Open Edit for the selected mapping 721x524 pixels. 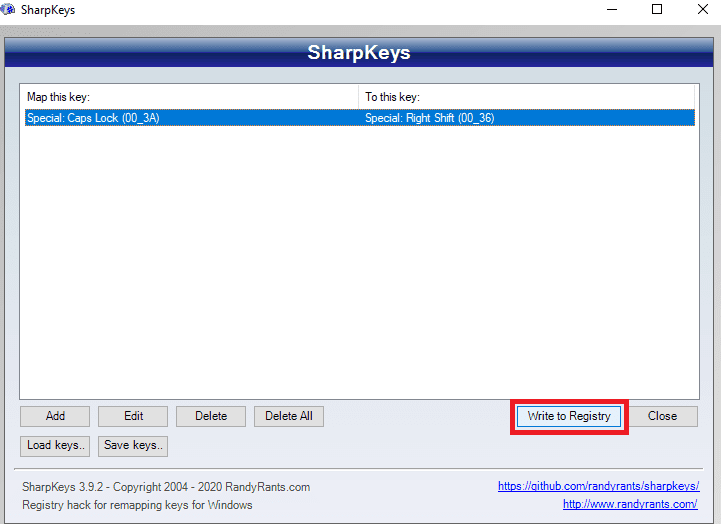(x=133, y=416)
